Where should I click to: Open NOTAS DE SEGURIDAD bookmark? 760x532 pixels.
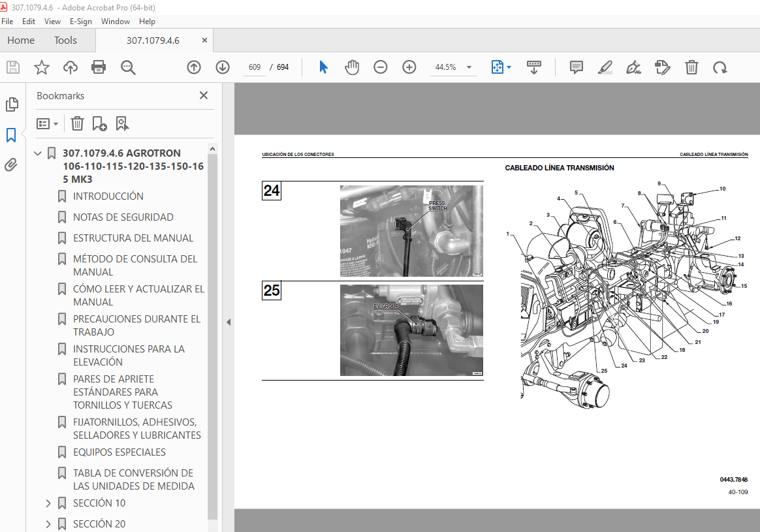(123, 217)
